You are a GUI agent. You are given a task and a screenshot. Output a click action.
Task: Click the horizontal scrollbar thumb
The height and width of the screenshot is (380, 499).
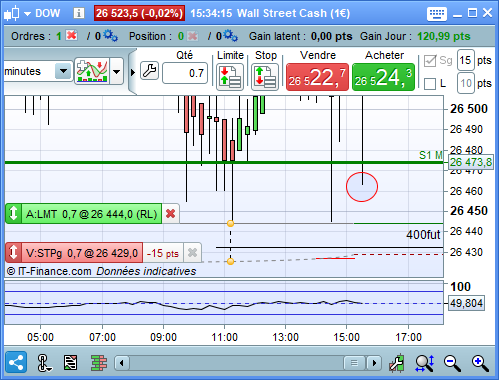tap(354, 363)
